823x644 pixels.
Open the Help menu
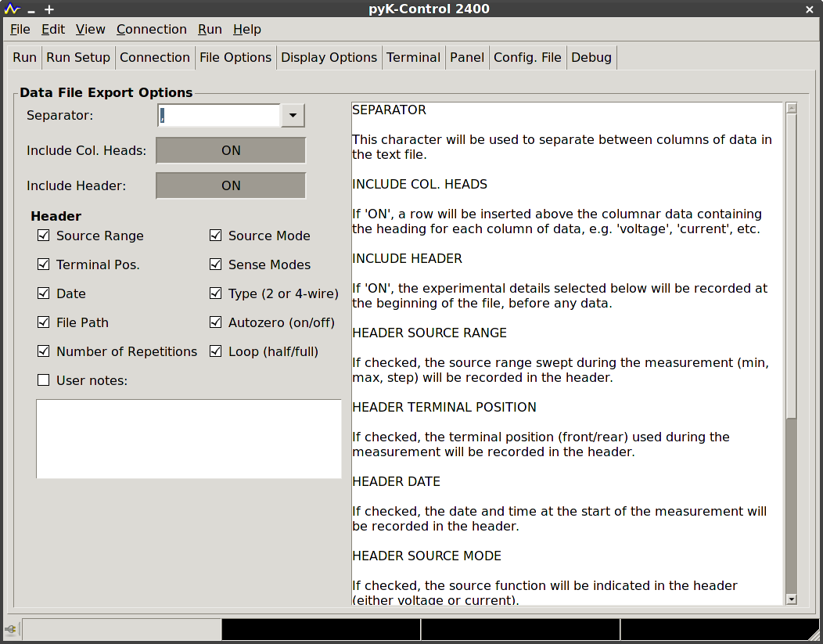click(x=246, y=30)
